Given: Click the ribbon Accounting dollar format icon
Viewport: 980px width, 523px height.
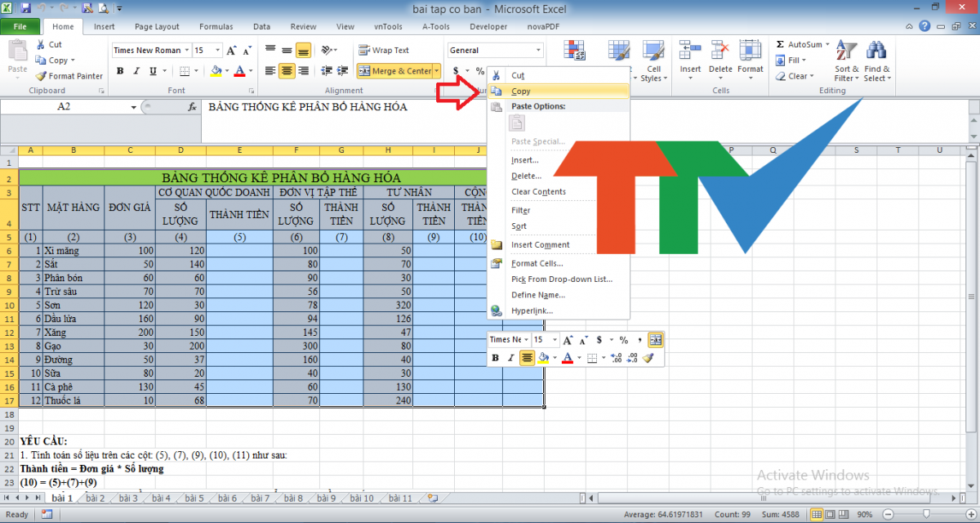Looking at the screenshot, I should pyautogui.click(x=456, y=71).
